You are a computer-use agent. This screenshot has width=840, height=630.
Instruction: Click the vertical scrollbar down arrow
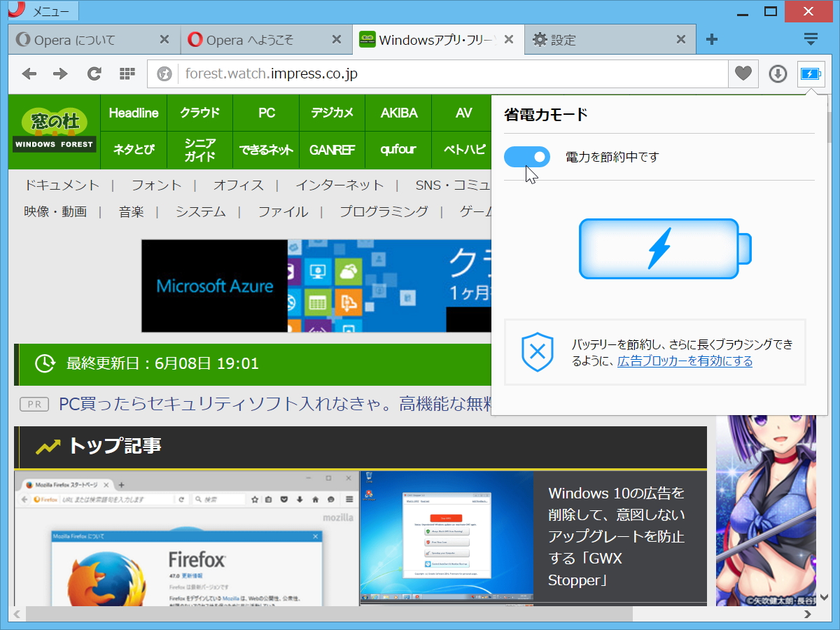pyautogui.click(x=824, y=597)
